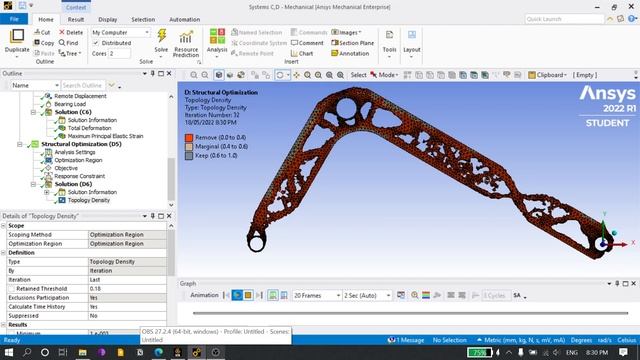
Task: Click the Delete button
Action: tap(71, 32)
